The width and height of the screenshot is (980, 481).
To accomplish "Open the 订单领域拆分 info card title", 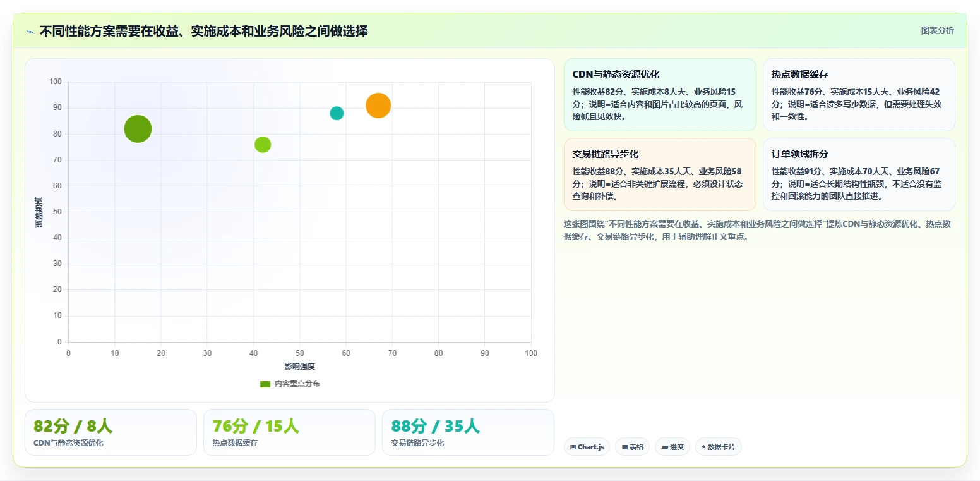I will click(800, 154).
